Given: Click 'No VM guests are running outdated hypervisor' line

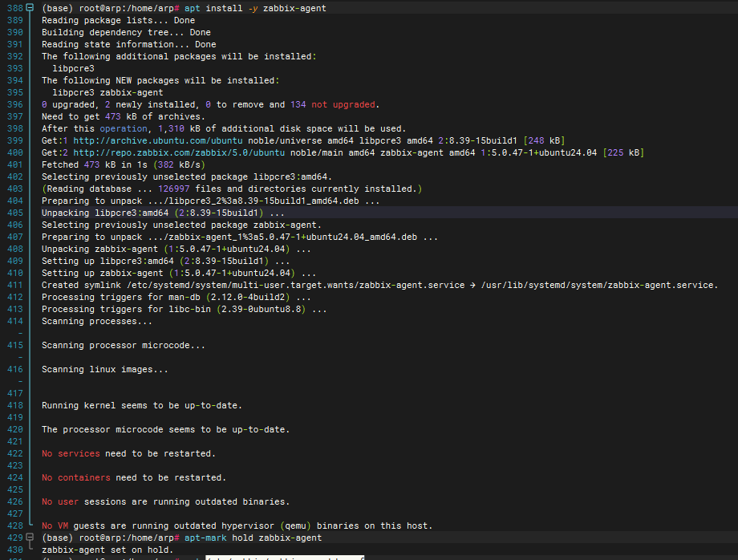Looking at the screenshot, I should (x=237, y=526).
